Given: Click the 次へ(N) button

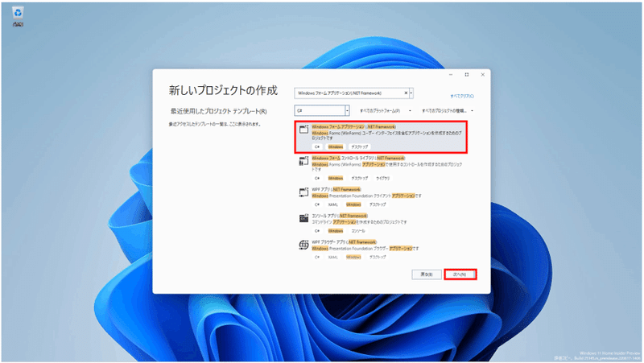Looking at the screenshot, I should [460, 274].
